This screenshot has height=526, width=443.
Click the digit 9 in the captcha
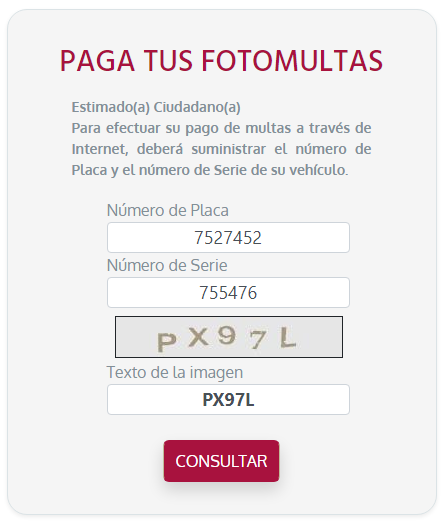(226, 335)
